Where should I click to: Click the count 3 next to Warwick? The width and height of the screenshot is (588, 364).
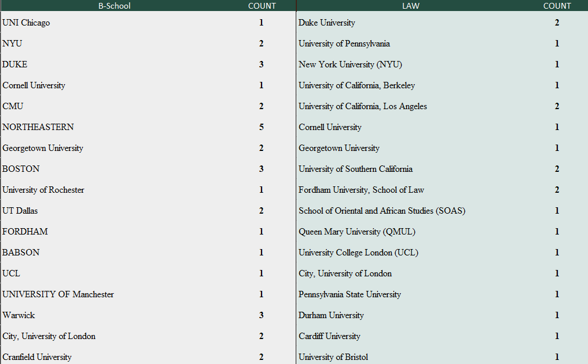point(261,315)
